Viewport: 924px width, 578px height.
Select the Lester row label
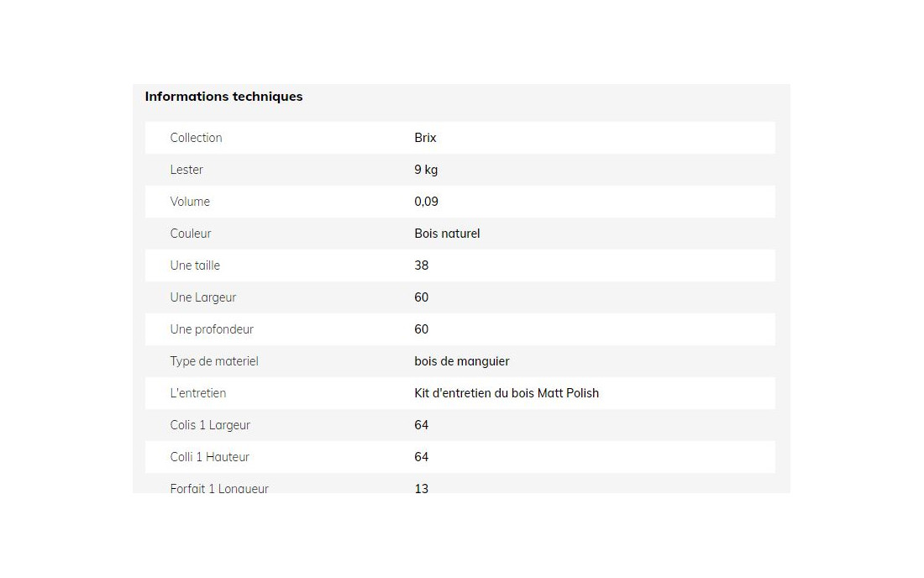pos(186,170)
